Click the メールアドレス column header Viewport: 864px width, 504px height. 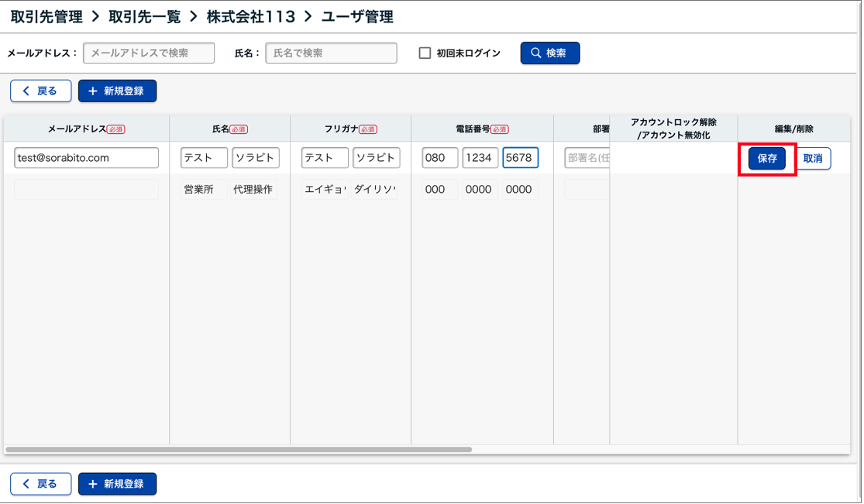tap(86, 129)
